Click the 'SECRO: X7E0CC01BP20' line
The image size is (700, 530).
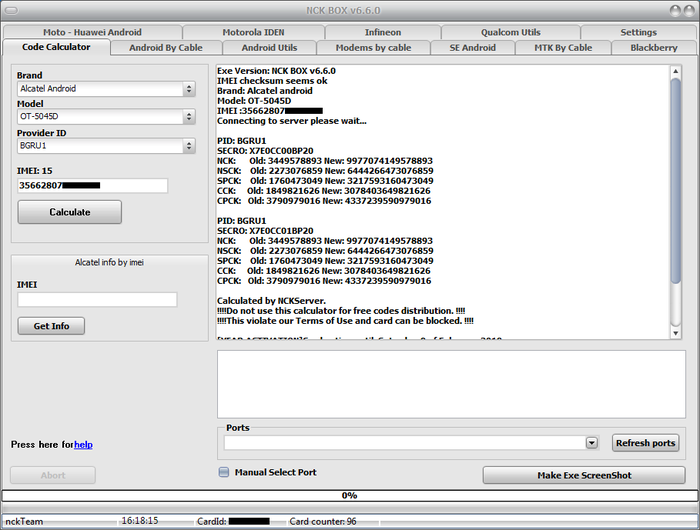click(x=265, y=231)
